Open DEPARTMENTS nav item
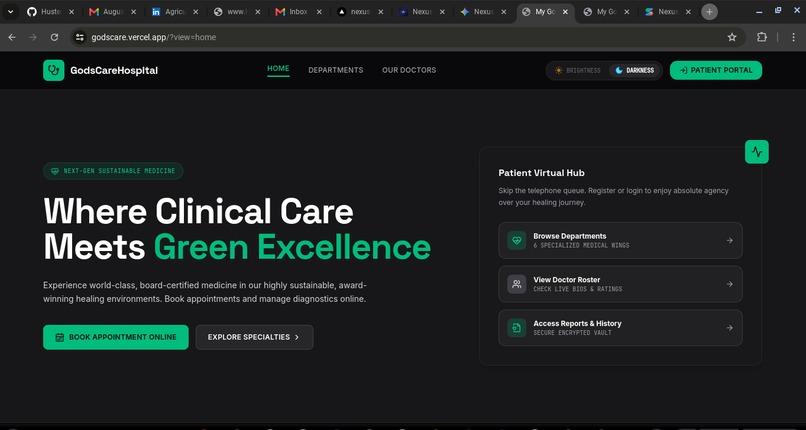Viewport: 806px width, 430px height. point(336,70)
